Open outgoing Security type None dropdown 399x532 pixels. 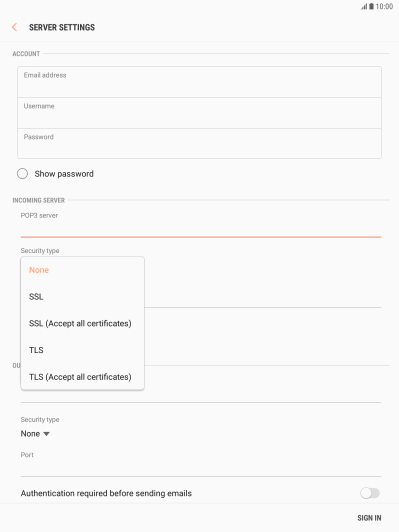pyautogui.click(x=35, y=434)
